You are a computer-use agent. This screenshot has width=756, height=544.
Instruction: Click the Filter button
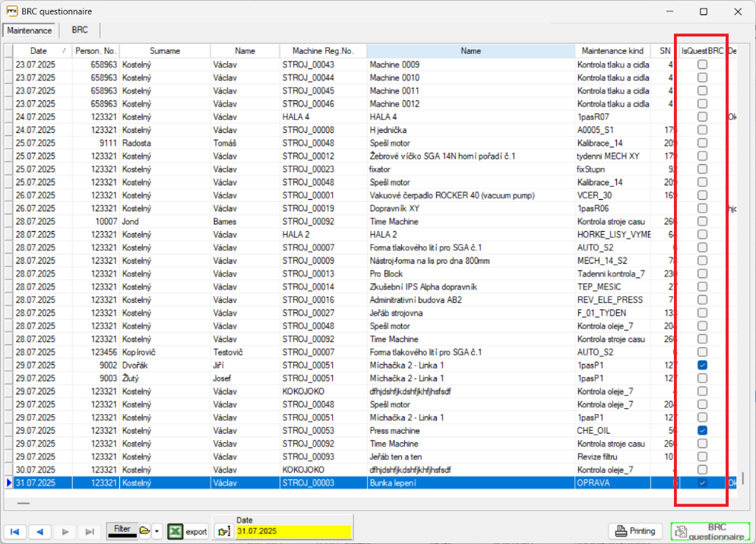pyautogui.click(x=122, y=530)
